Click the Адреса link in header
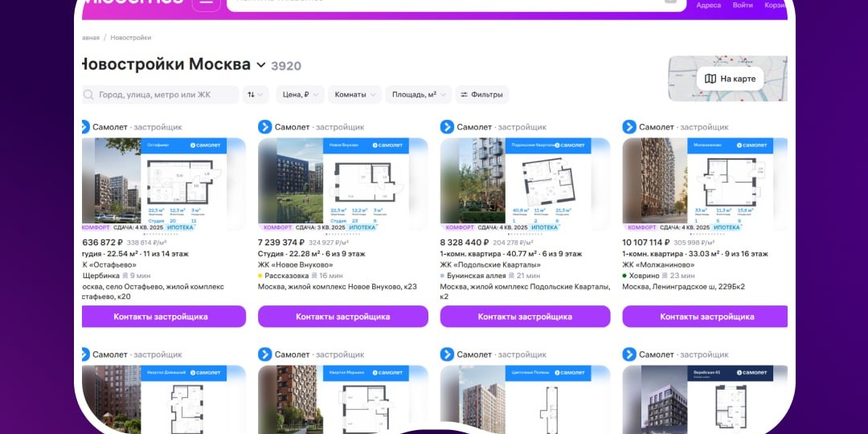The image size is (868, 434). click(x=708, y=5)
